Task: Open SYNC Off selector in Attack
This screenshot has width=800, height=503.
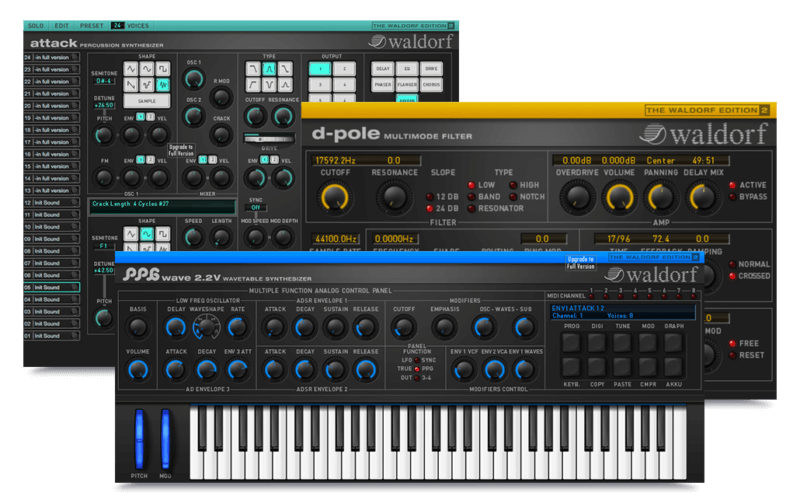Action: tap(256, 208)
